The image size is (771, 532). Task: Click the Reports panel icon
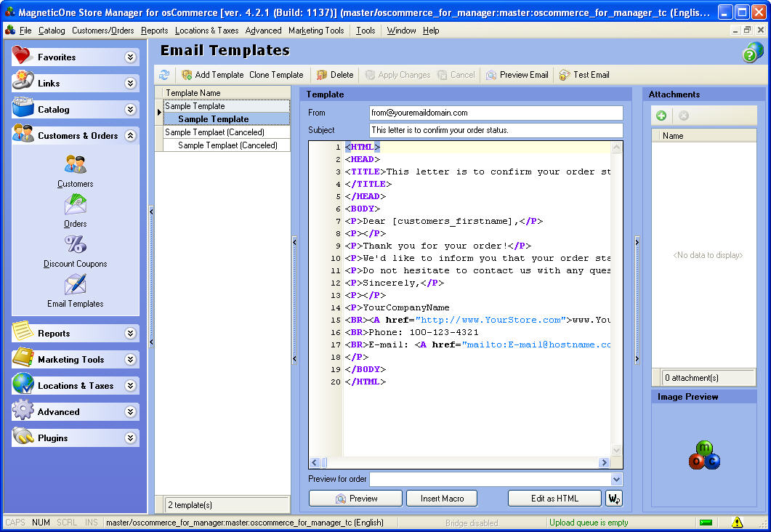pos(23,331)
